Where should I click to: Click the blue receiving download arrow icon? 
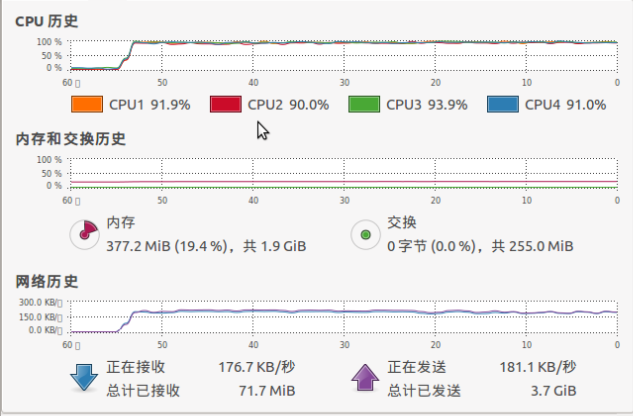82,378
